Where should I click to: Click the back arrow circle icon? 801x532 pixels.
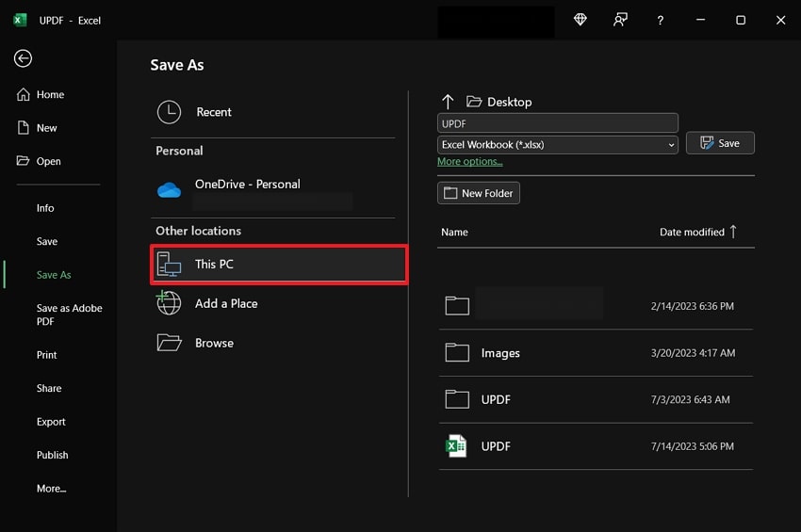(23, 58)
